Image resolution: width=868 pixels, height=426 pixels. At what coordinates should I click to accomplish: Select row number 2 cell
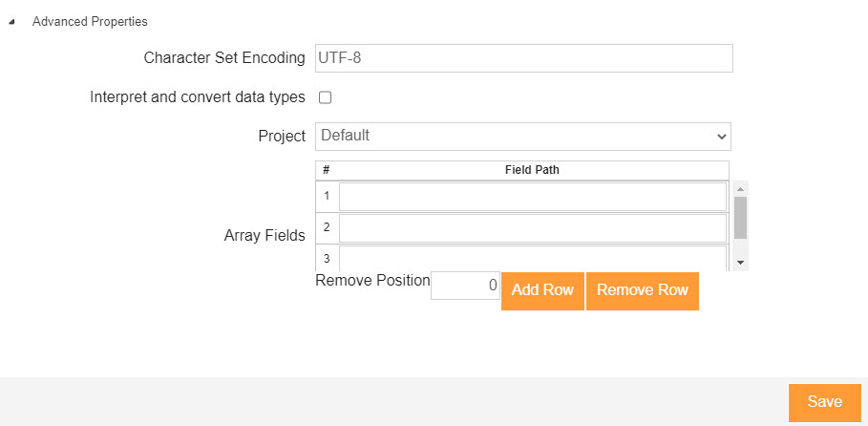coord(327,227)
